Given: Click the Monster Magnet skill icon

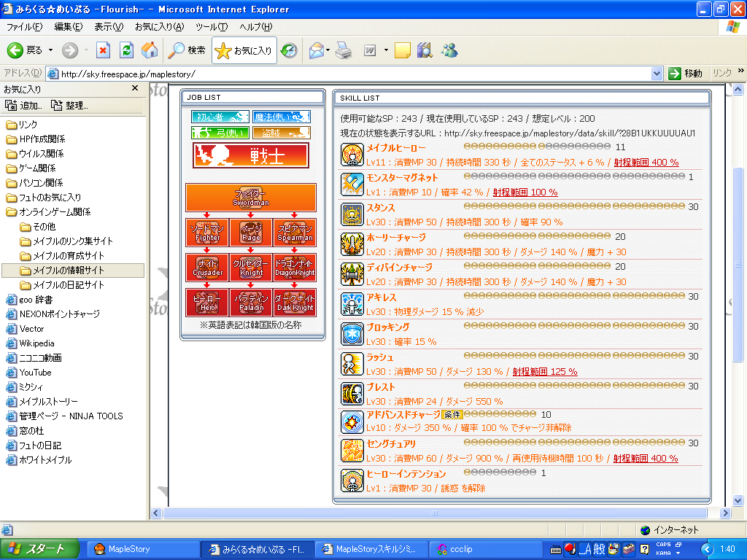Looking at the screenshot, I should [352, 184].
